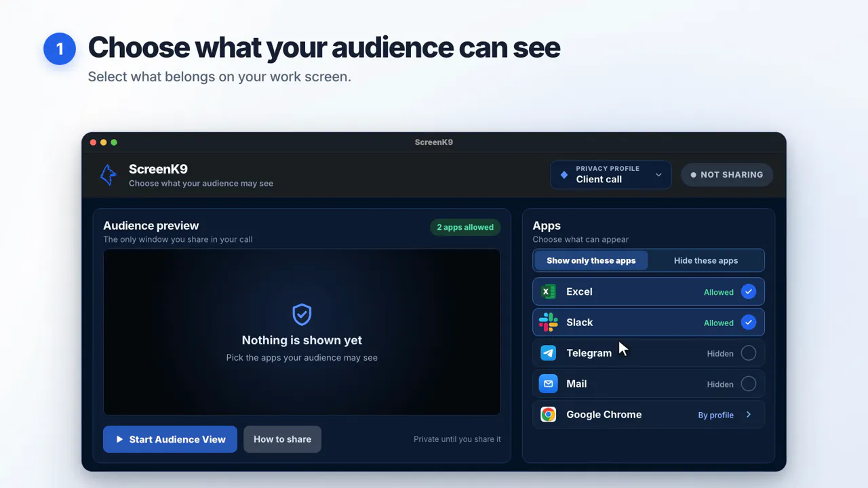Click the Choose what can appear subtitle
This screenshot has height=488, width=868.
coord(580,239)
